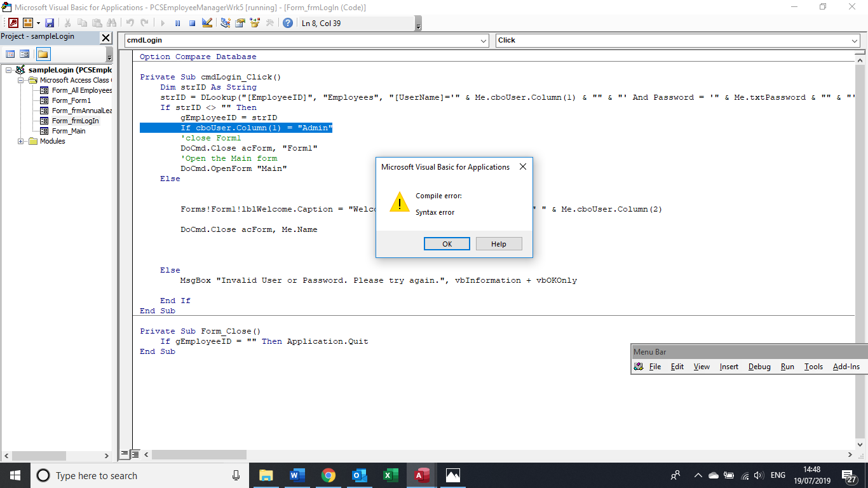Click the Run Sub play icon
The image size is (868, 488).
coord(163,23)
